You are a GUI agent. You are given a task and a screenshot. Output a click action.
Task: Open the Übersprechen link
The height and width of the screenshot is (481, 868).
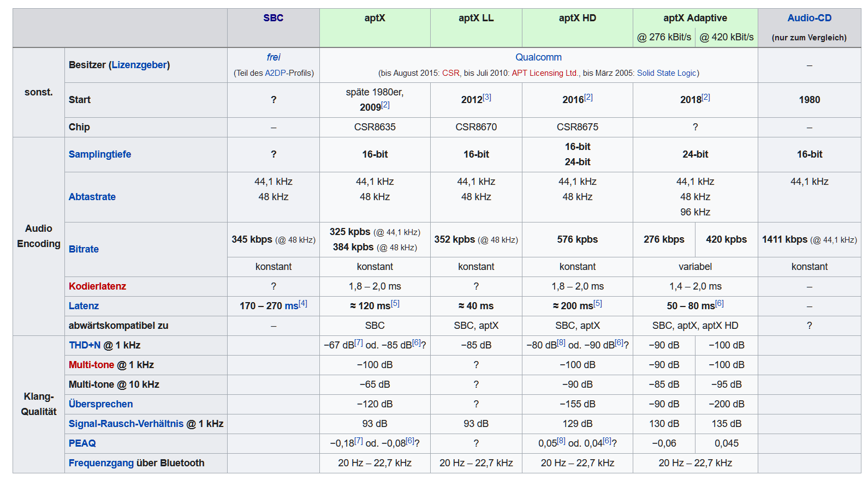click(x=101, y=404)
